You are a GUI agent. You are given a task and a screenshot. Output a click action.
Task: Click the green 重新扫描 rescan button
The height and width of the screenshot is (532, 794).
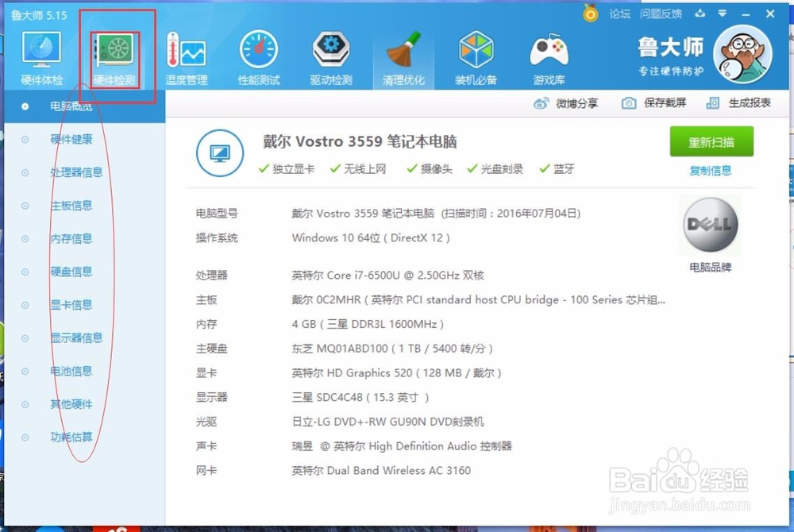click(711, 141)
